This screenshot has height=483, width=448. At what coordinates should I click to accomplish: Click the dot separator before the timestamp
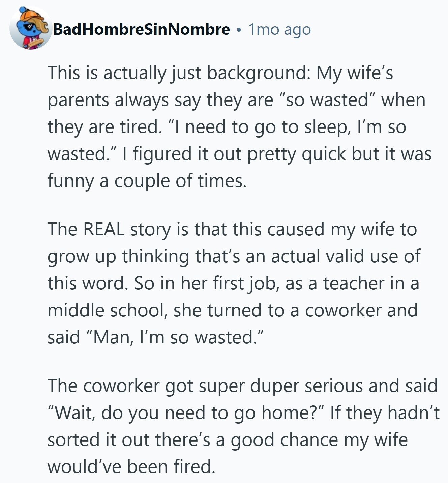click(239, 30)
